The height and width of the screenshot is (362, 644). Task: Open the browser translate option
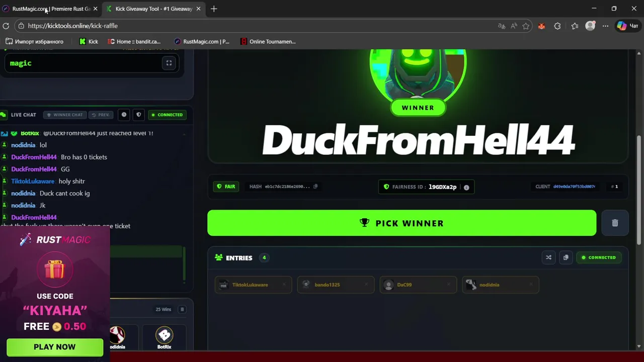click(x=501, y=26)
